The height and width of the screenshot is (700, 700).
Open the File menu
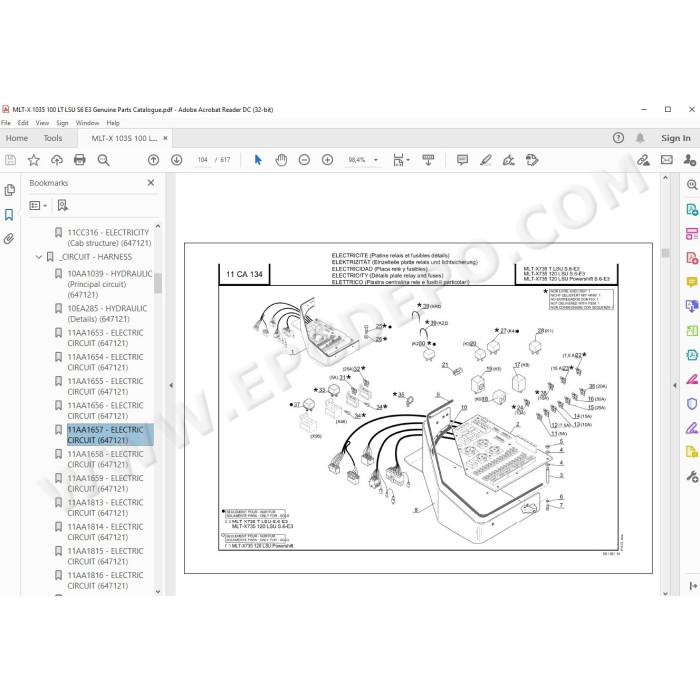tap(6, 123)
